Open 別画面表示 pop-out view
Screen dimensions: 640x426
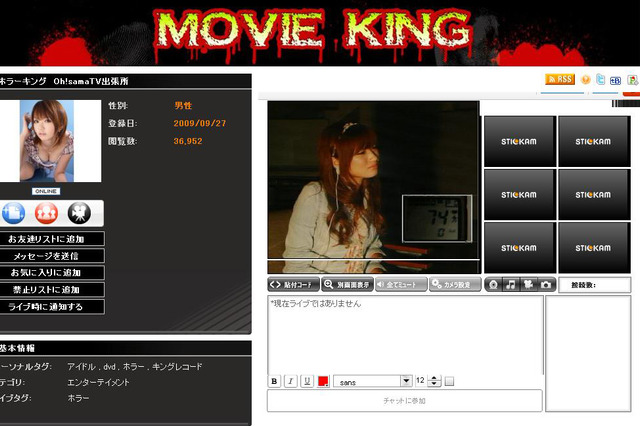348,284
